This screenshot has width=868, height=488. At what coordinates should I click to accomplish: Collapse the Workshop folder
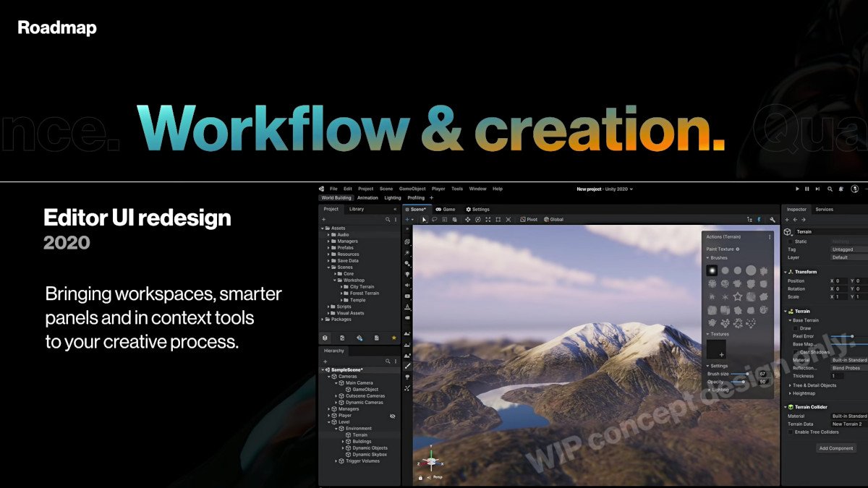point(336,281)
